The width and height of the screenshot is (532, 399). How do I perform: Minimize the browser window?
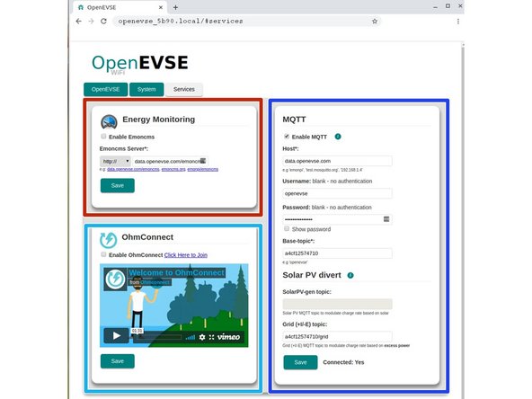click(x=435, y=7)
